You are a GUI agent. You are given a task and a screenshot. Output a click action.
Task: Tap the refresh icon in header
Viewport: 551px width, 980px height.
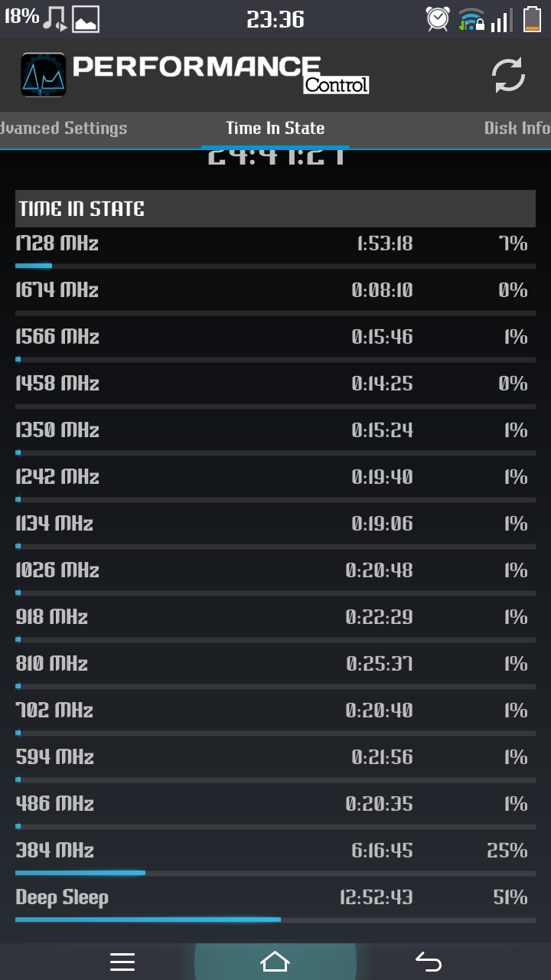pyautogui.click(x=508, y=75)
